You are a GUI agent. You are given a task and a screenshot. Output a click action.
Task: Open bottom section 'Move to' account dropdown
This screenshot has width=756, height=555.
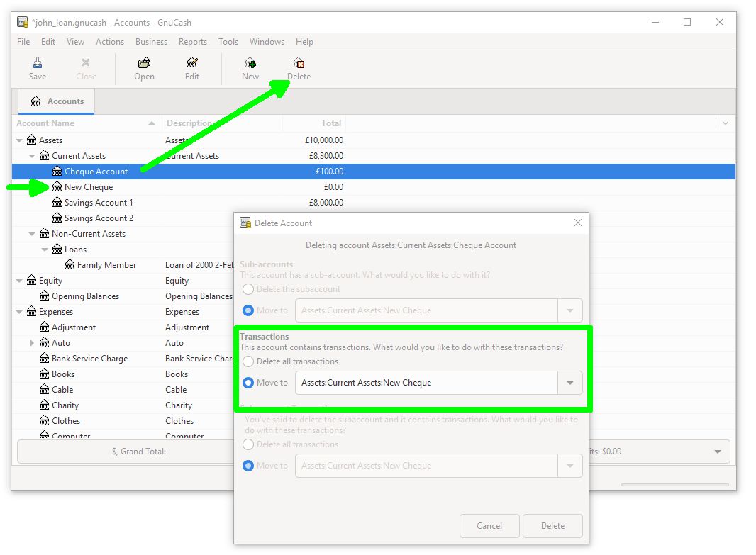click(x=570, y=466)
